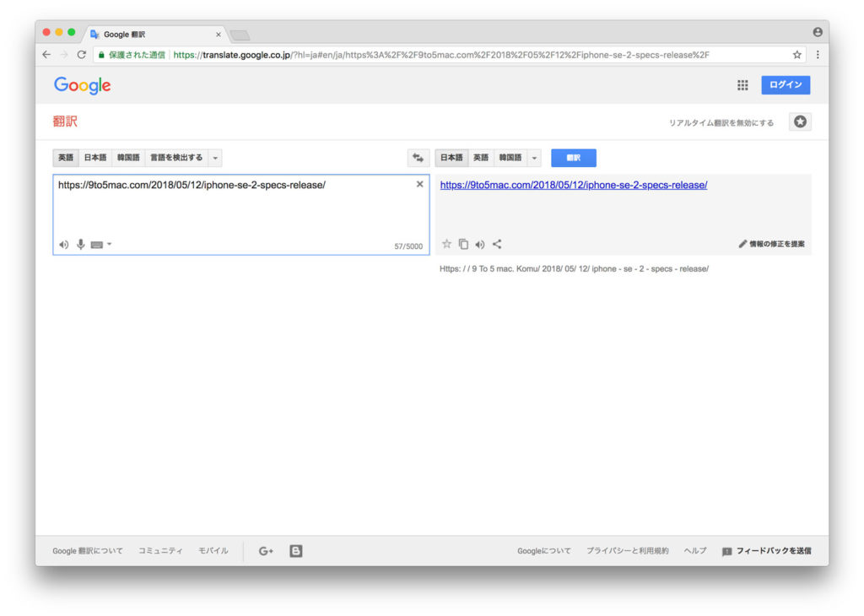
Task: Listen to the translated output
Action: pyautogui.click(x=480, y=244)
